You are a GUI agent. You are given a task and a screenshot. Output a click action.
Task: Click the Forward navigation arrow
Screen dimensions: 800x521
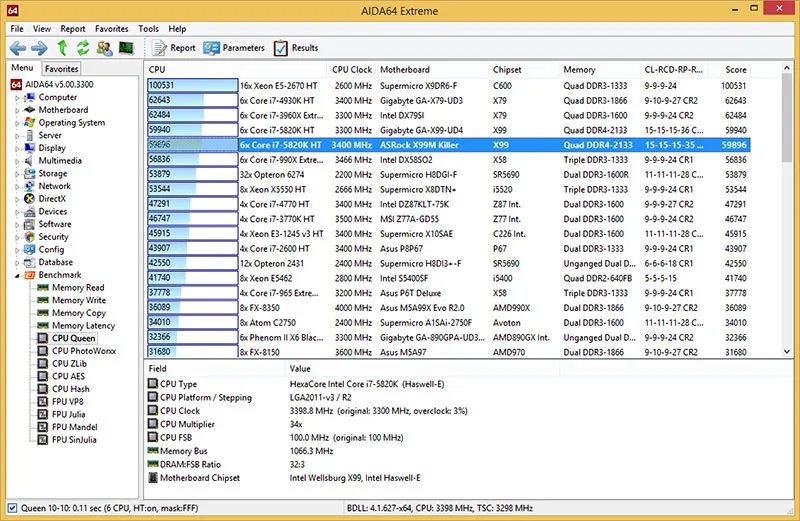tap(39, 48)
